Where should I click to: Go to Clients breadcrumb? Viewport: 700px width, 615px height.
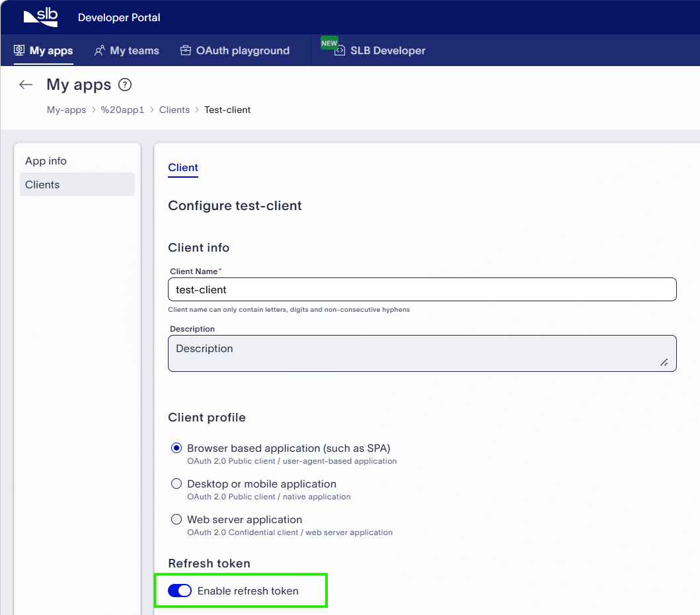pyautogui.click(x=175, y=110)
